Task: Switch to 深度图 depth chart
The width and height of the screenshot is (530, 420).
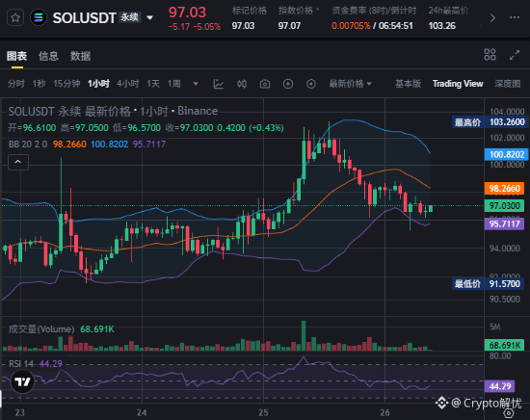Action: coord(507,84)
